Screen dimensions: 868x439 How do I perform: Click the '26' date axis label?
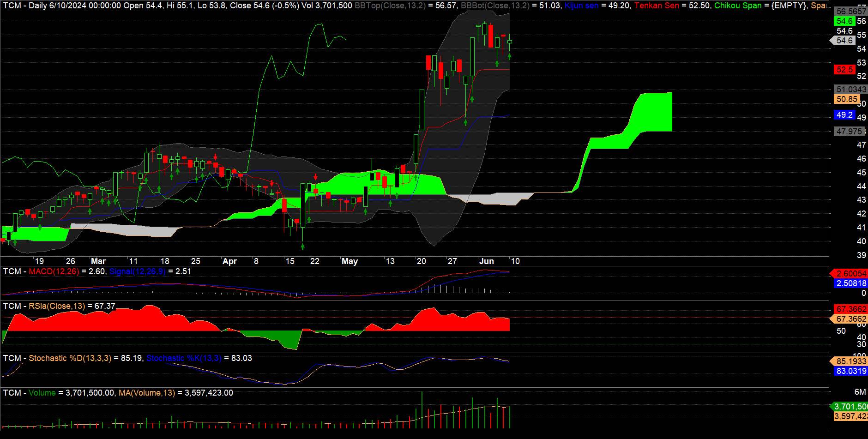(x=70, y=261)
